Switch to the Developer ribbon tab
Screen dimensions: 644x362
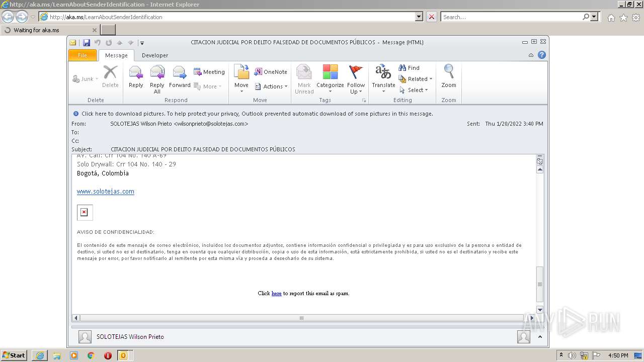pos(155,55)
